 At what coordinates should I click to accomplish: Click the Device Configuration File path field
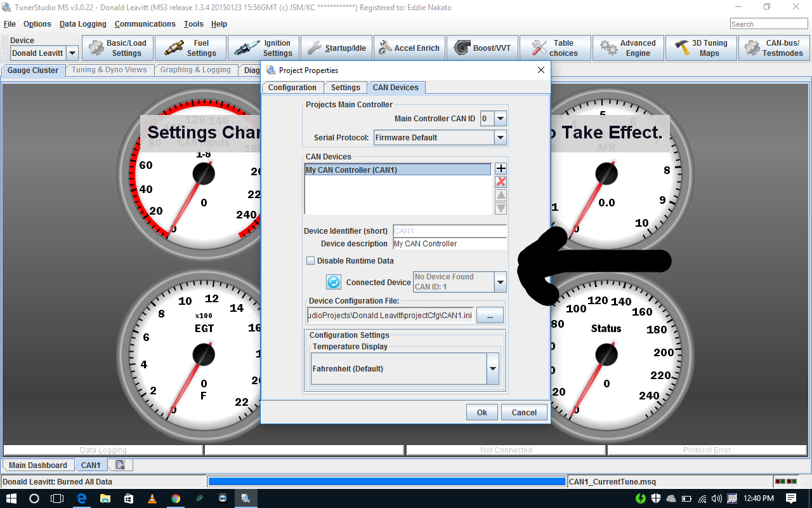click(x=390, y=315)
